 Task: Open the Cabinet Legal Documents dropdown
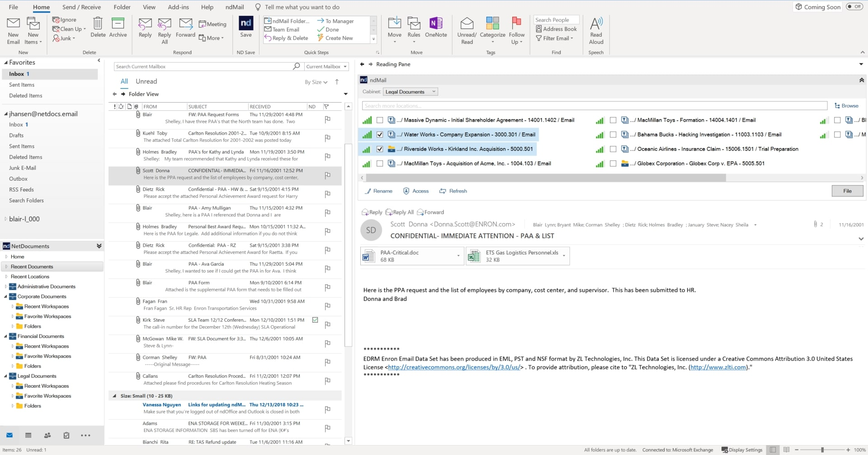pyautogui.click(x=410, y=92)
